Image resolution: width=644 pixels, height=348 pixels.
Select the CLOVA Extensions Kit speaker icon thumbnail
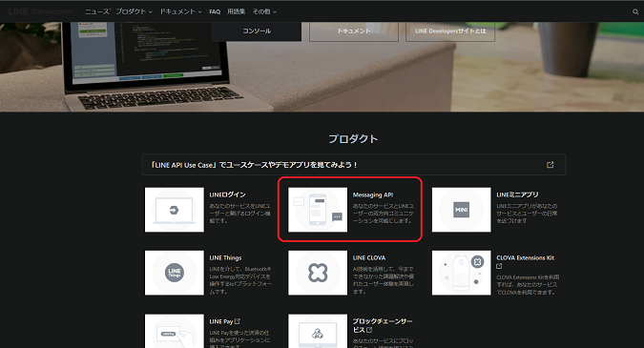[461, 273]
